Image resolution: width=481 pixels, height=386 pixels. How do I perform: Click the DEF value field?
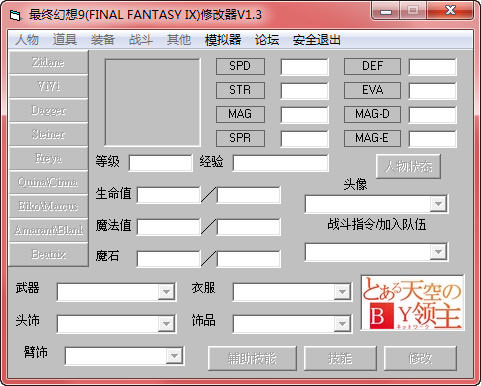pyautogui.click(x=432, y=67)
